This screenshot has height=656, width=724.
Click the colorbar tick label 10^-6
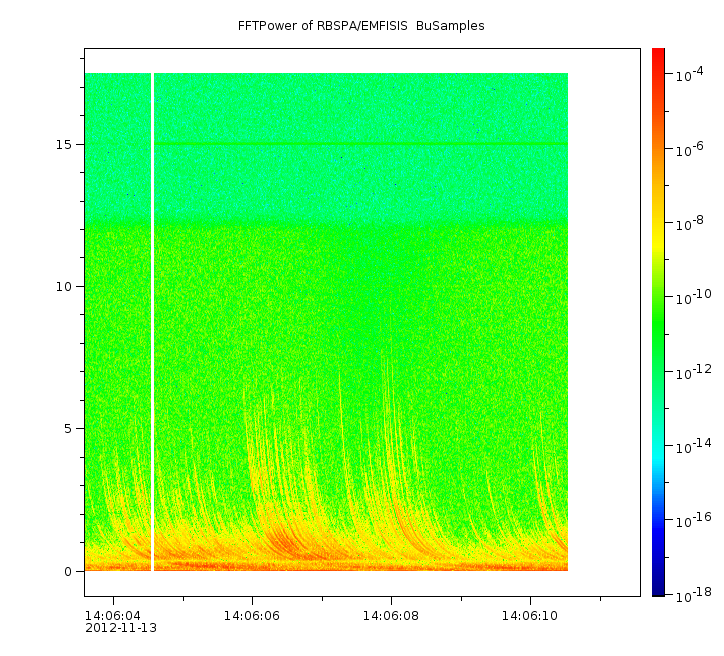click(x=692, y=150)
